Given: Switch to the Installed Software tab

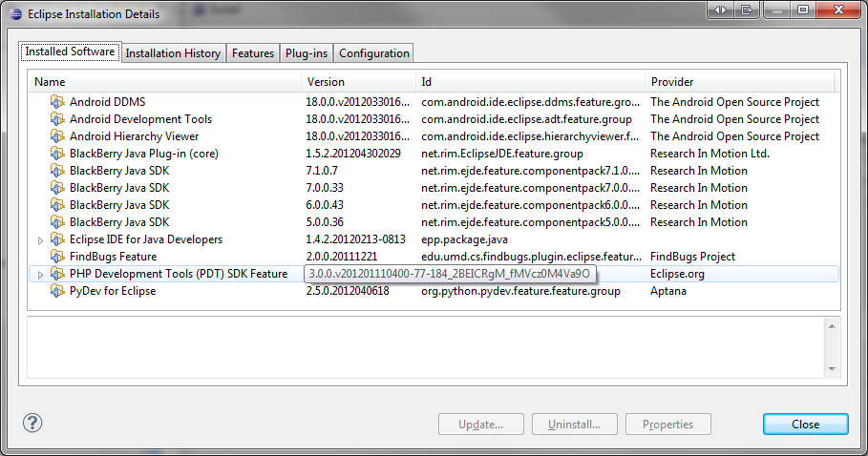Looking at the screenshot, I should click(x=70, y=52).
